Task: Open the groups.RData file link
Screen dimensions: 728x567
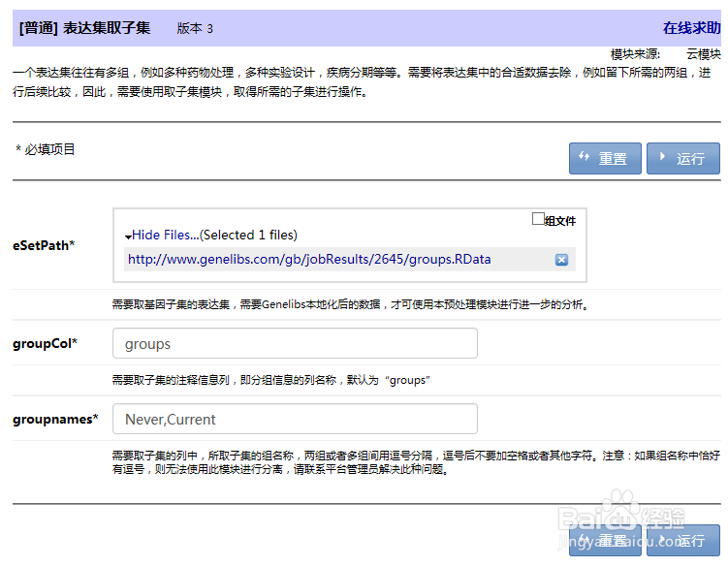Action: pyautogui.click(x=309, y=259)
